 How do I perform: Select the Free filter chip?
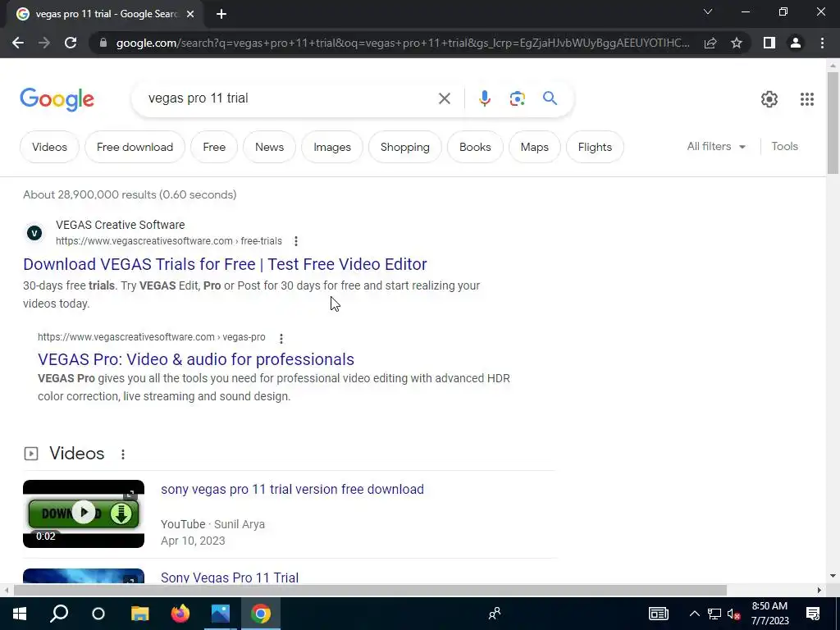[x=214, y=147]
